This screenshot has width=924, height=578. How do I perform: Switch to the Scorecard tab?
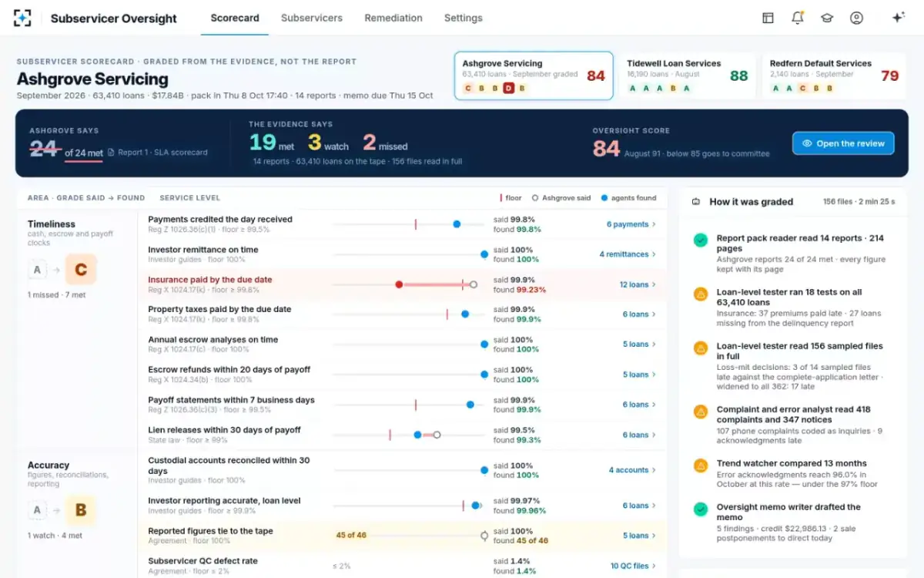point(235,18)
